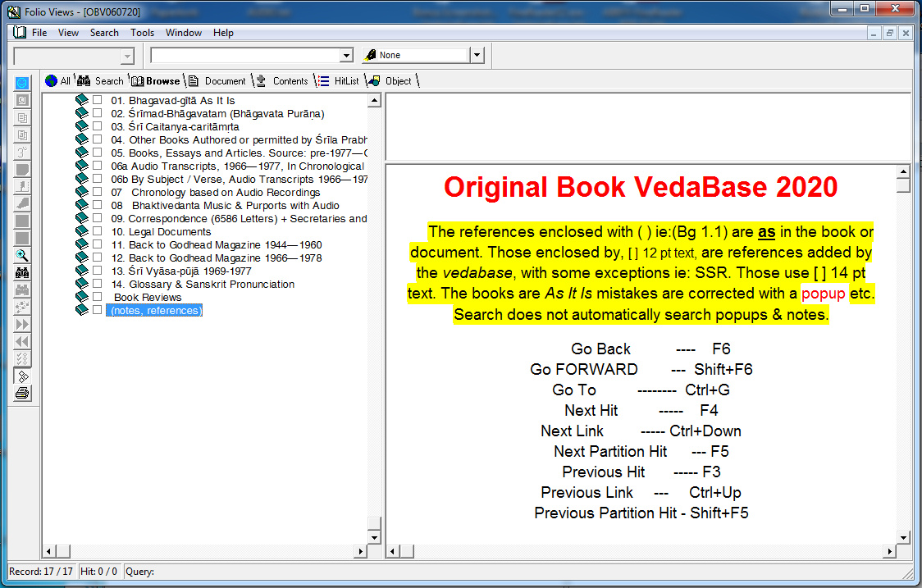Switch to the Object view tab

coord(390,81)
